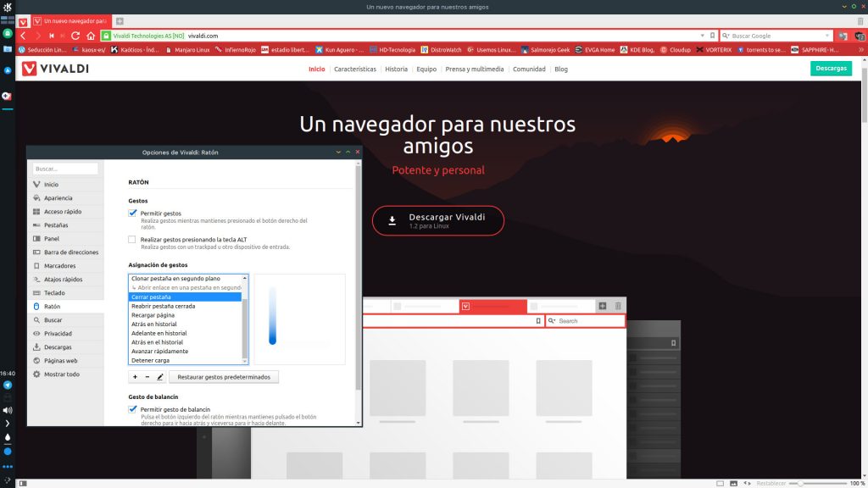Expand the bookmarks bar overflow chevron
Viewport: 868px width, 488px height.
click(860, 49)
